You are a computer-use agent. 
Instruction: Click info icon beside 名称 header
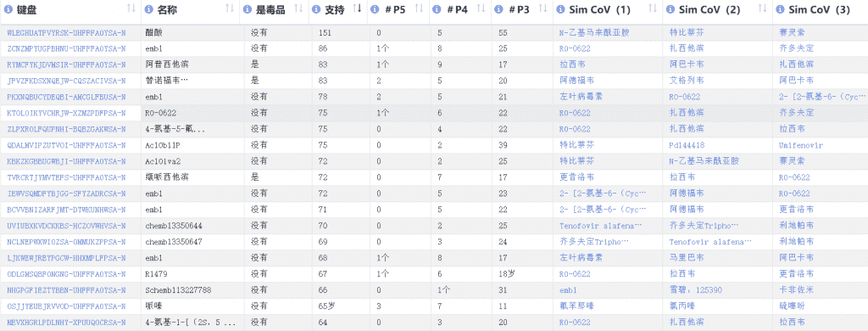[x=148, y=9]
